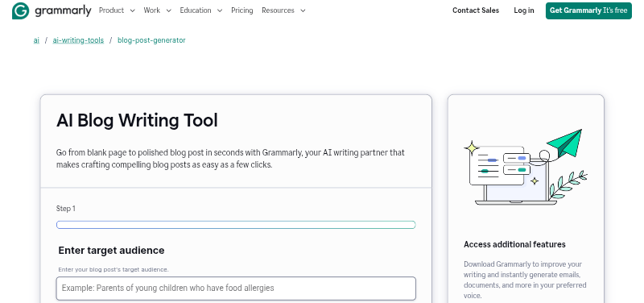
Task: Follow the ai breadcrumb link
Action: pos(36,39)
